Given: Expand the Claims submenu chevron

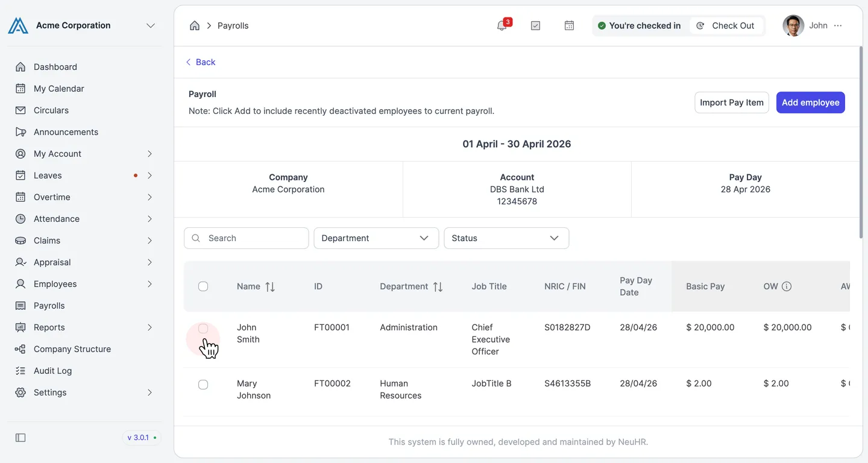Looking at the screenshot, I should point(149,241).
